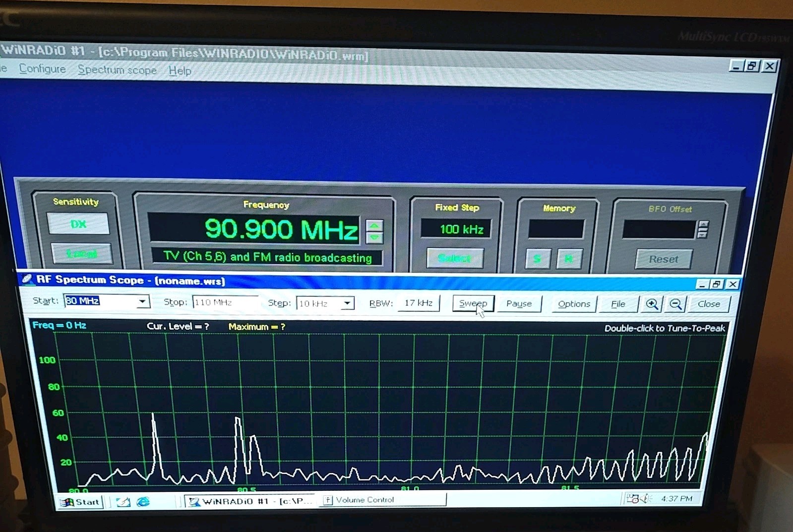Click the Show Desktop quick launch icon
Viewport: 793px width, 532px height.
pyautogui.click(x=123, y=502)
